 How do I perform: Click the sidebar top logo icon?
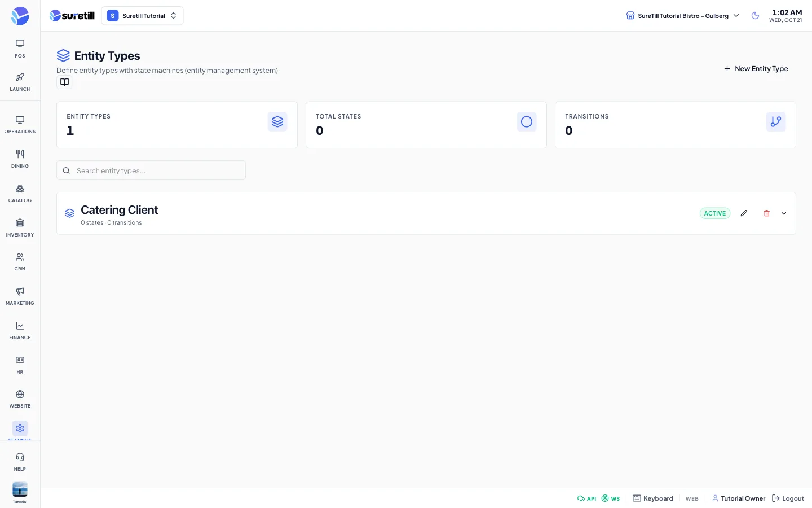click(x=20, y=16)
